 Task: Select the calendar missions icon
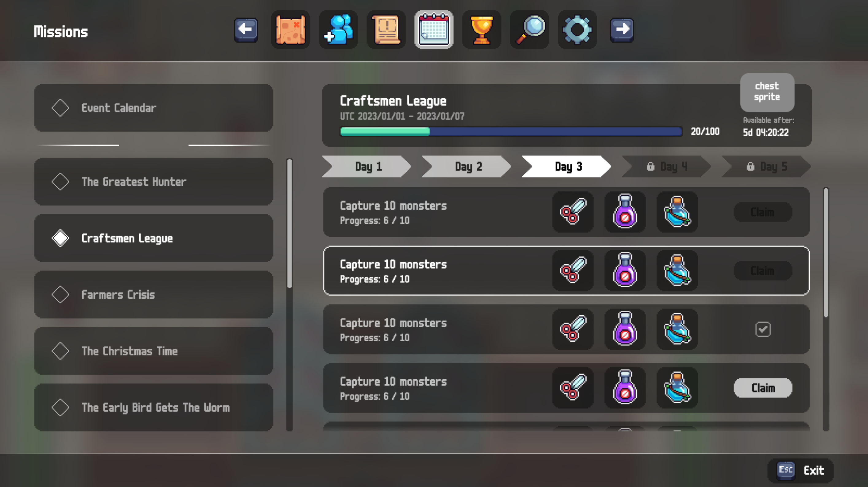pos(434,30)
